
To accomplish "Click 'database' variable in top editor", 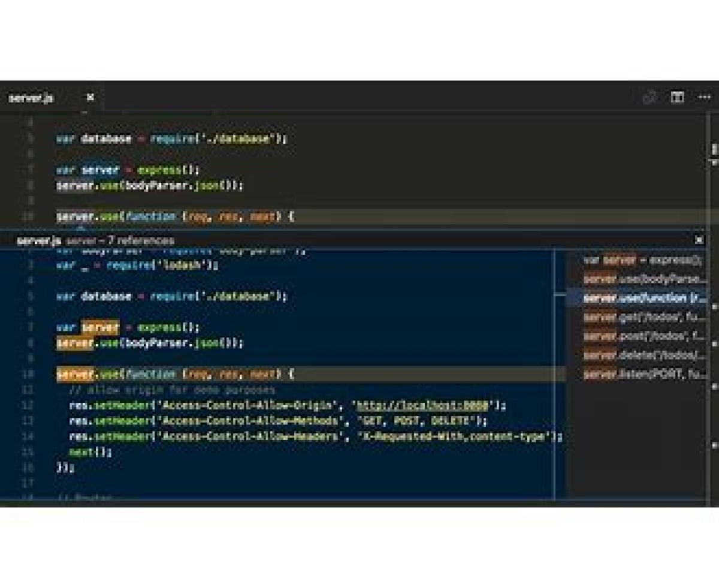I will click(x=105, y=138).
